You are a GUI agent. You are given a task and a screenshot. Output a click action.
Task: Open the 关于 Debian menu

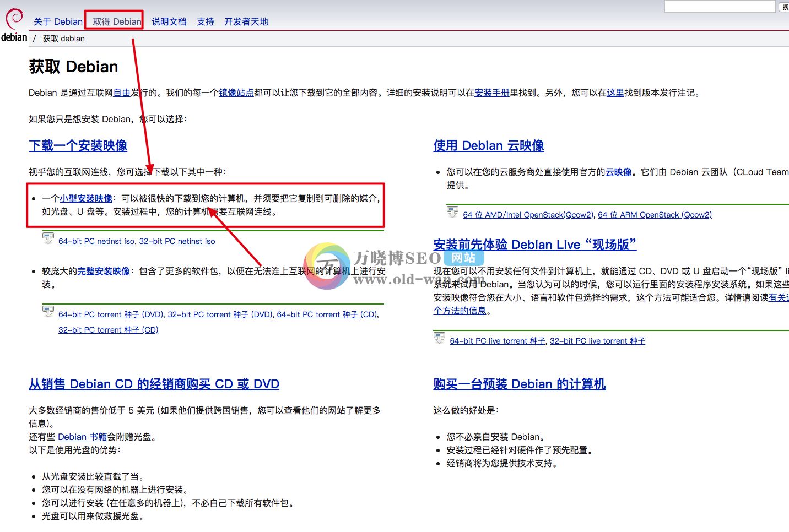pos(58,21)
